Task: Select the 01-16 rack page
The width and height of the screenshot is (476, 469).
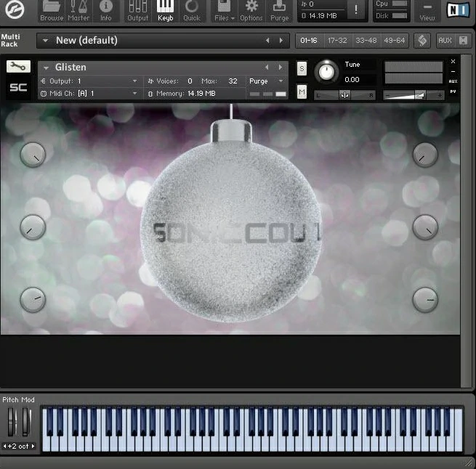Action: click(x=309, y=41)
